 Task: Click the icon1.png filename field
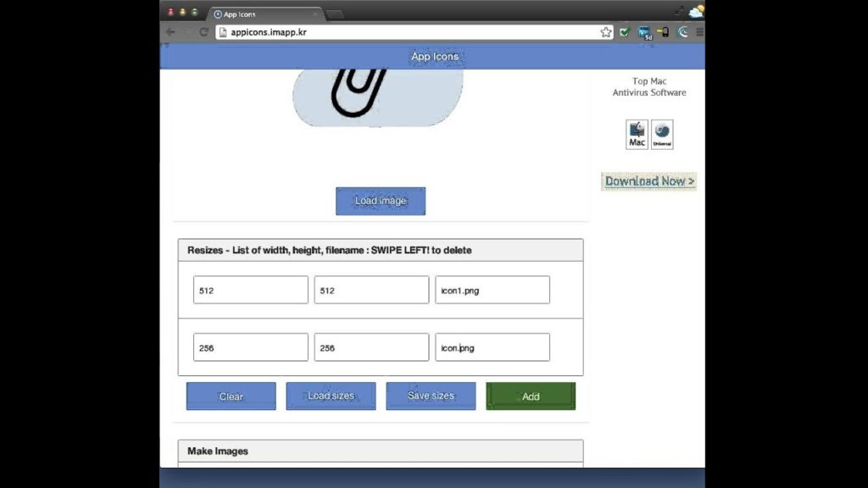coord(492,290)
